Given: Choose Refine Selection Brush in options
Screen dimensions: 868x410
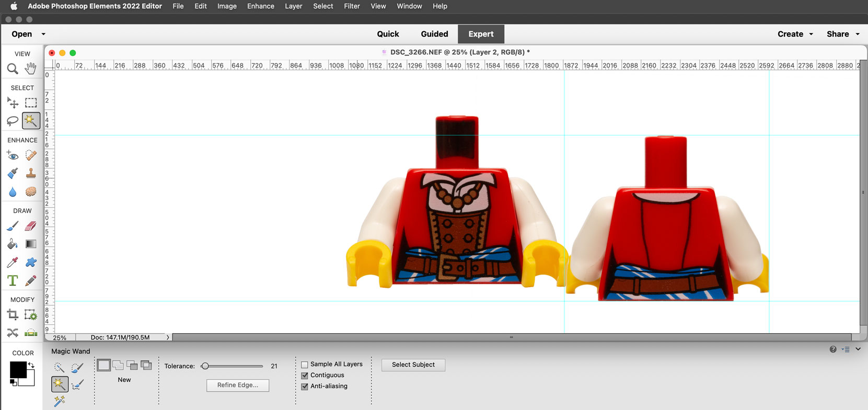Looking at the screenshot, I should (x=77, y=385).
